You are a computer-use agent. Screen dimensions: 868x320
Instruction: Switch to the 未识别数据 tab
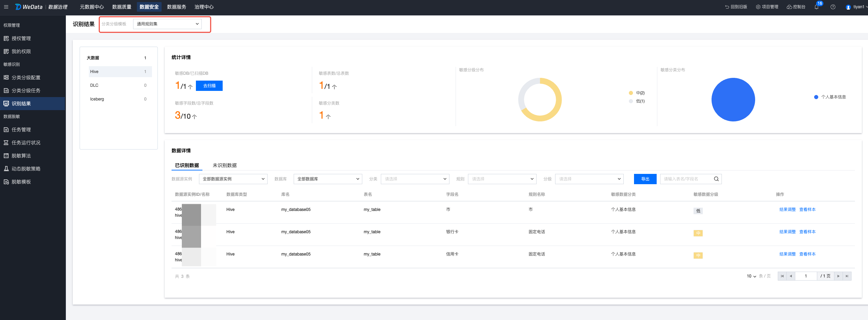pos(224,165)
